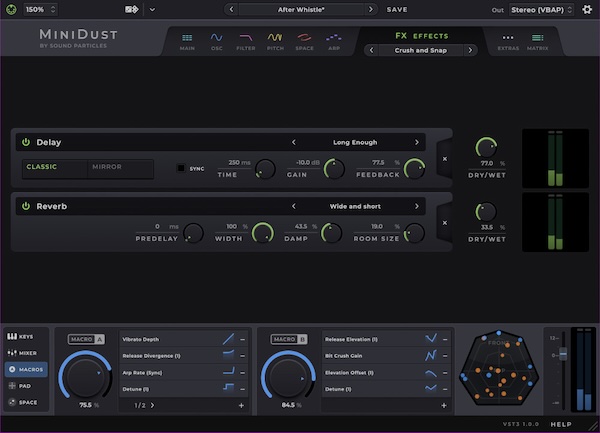Go to next Macro A page 1/2

click(152, 405)
